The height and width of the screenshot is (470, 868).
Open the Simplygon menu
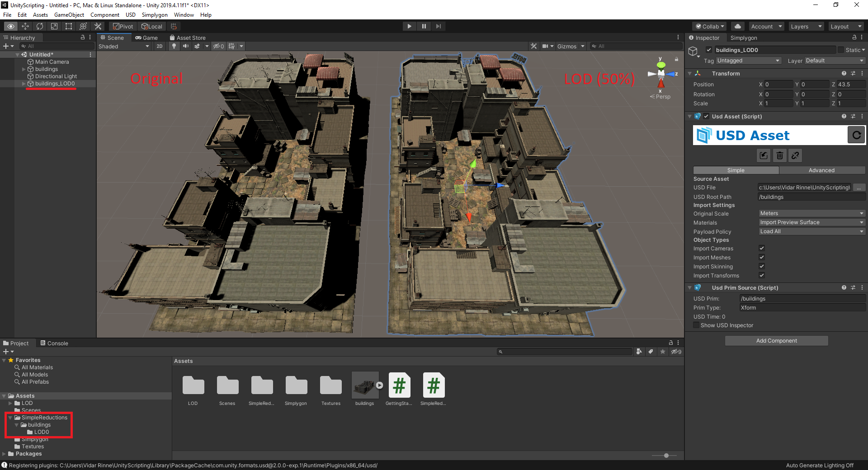coord(154,14)
